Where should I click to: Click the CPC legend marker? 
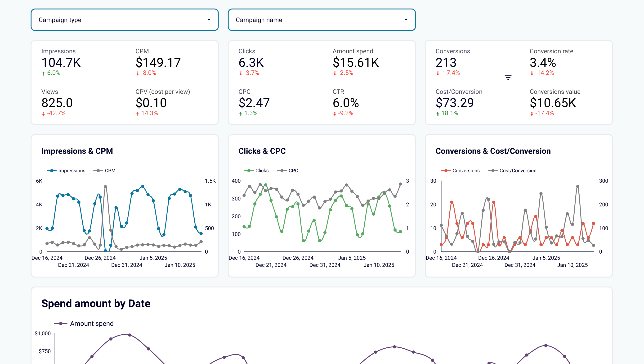[x=282, y=171]
